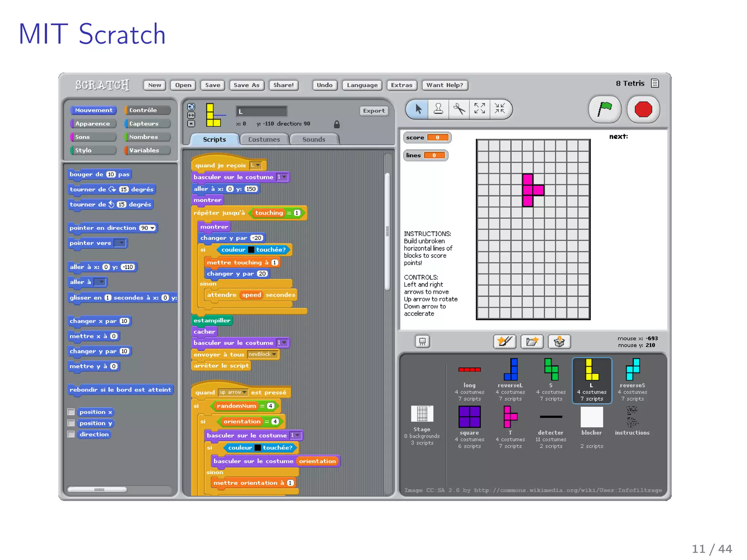The image size is (747, 560).
Task: Select the stamp duplicate tool
Action: click(x=438, y=109)
